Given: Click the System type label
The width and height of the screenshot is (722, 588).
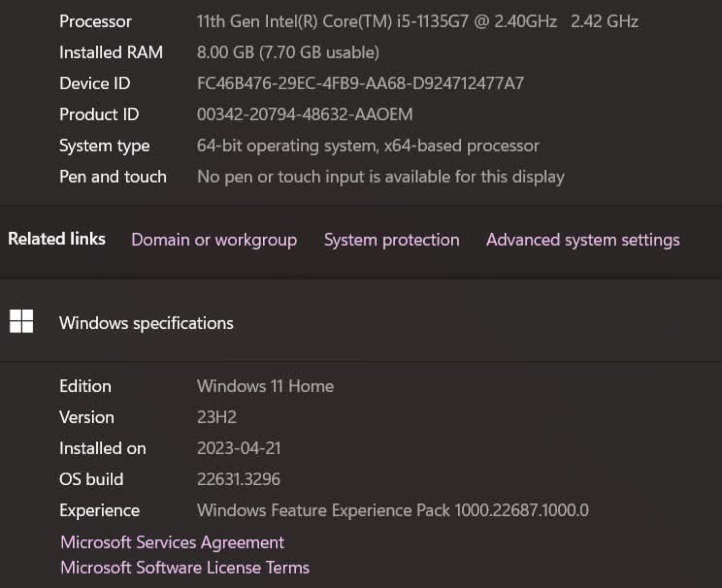Looking at the screenshot, I should point(104,146).
